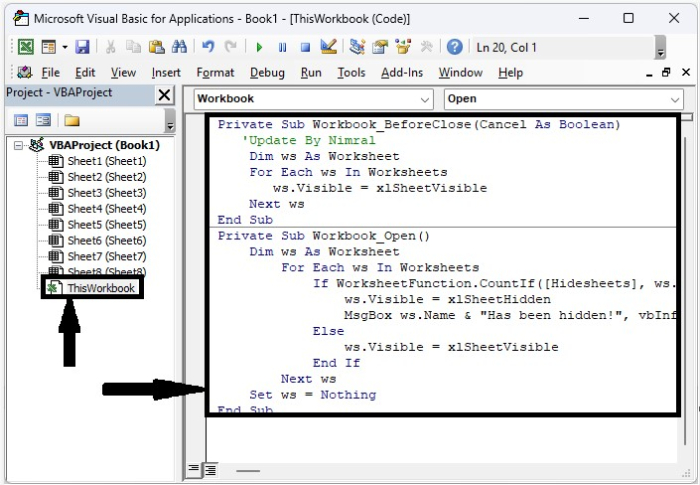Viewport: 700px width, 485px height.
Task: Select Sheet6 (Sheet6) in project tree
Action: tap(107, 241)
